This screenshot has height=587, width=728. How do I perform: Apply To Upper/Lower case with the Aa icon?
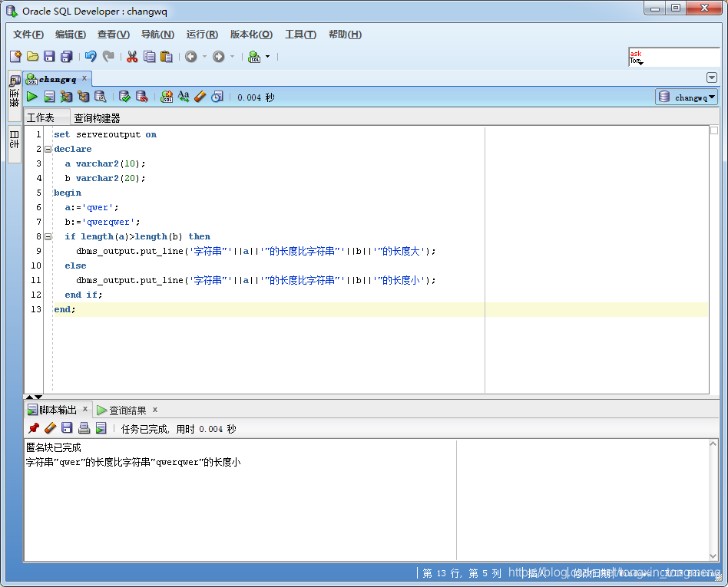tap(184, 97)
